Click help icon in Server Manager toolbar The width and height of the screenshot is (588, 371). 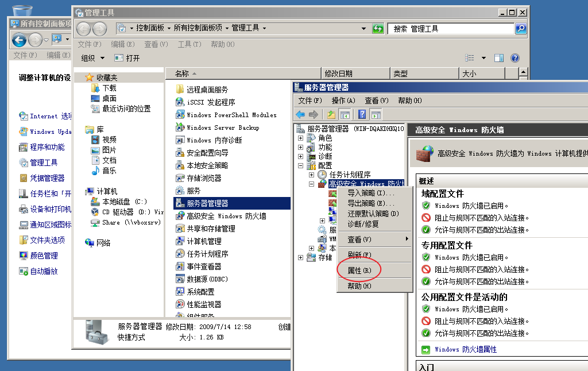[362, 114]
